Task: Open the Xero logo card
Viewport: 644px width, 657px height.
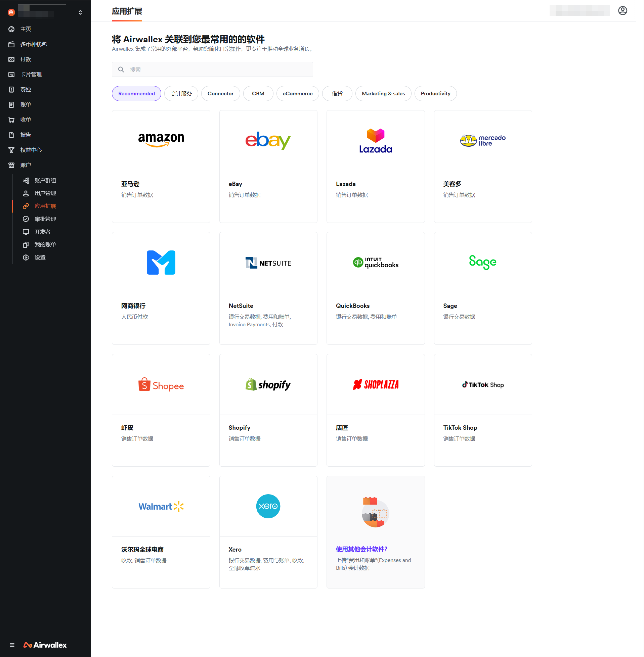Action: pyautogui.click(x=268, y=507)
